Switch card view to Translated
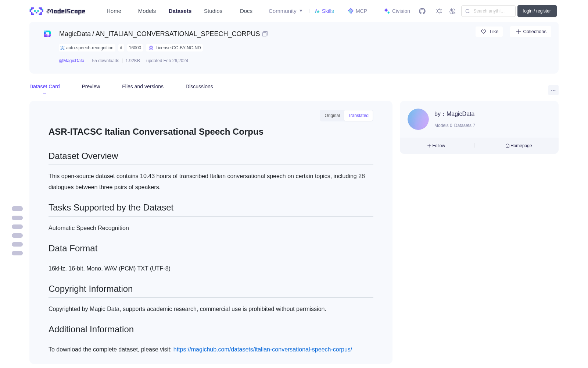Viewport: 588px width, 368px height. [x=358, y=116]
